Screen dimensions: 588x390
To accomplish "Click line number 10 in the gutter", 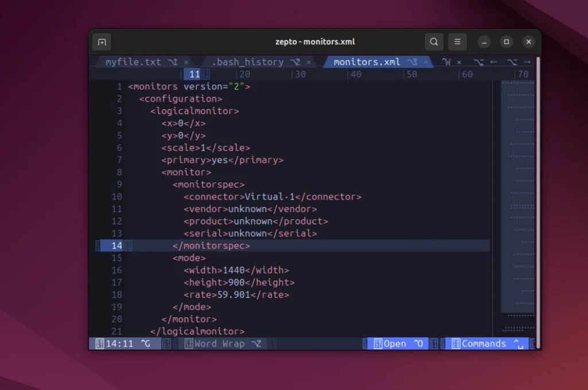I will [117, 197].
